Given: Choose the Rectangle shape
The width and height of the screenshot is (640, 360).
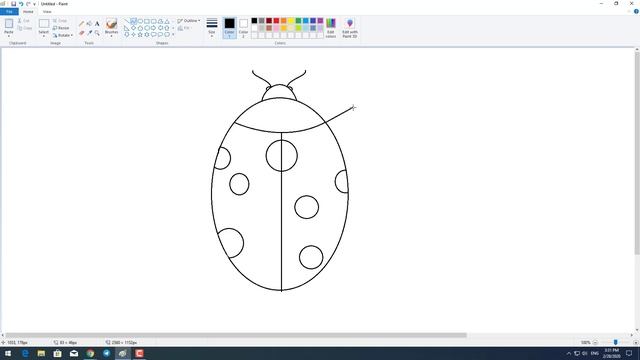Looking at the screenshot, I should pyautogui.click(x=147, y=21).
